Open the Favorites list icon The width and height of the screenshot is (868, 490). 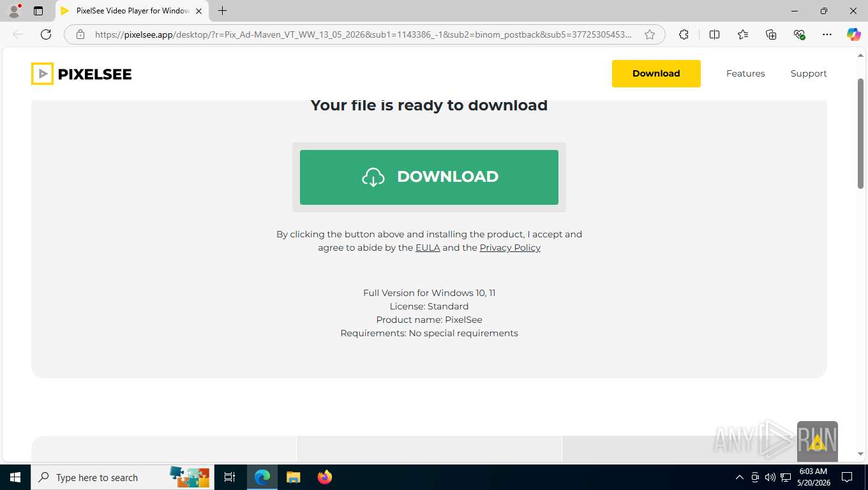pyautogui.click(x=743, y=34)
